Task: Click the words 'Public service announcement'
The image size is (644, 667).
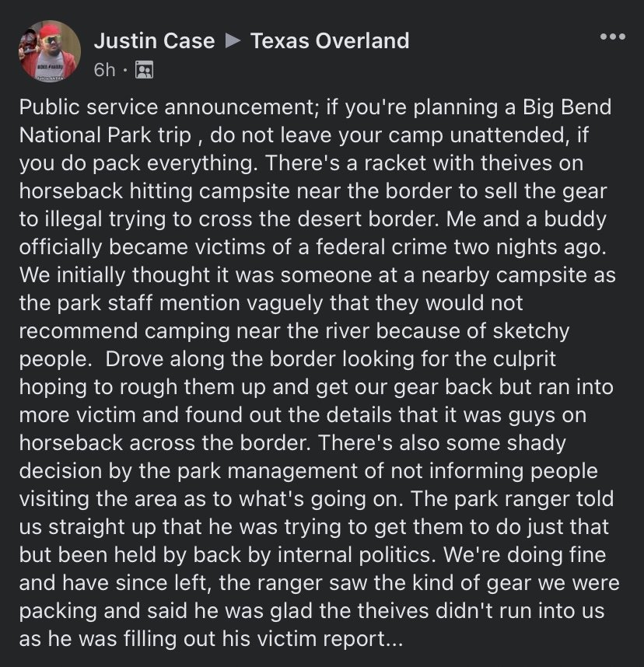Action: click(x=166, y=107)
